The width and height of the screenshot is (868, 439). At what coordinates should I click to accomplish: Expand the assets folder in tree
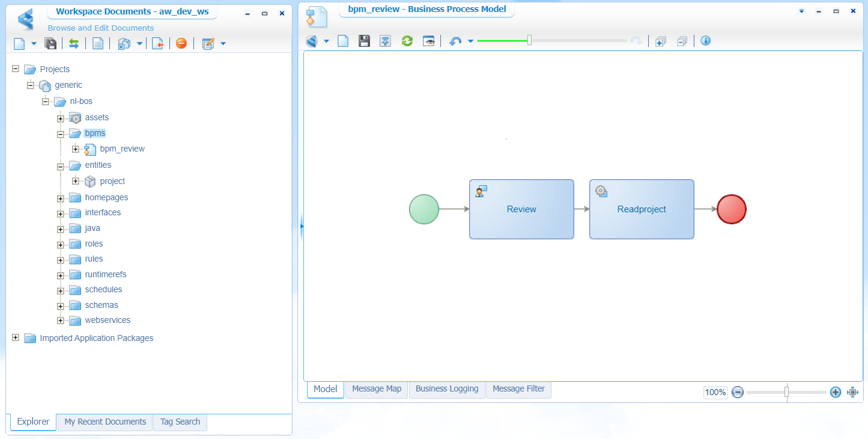coord(60,118)
